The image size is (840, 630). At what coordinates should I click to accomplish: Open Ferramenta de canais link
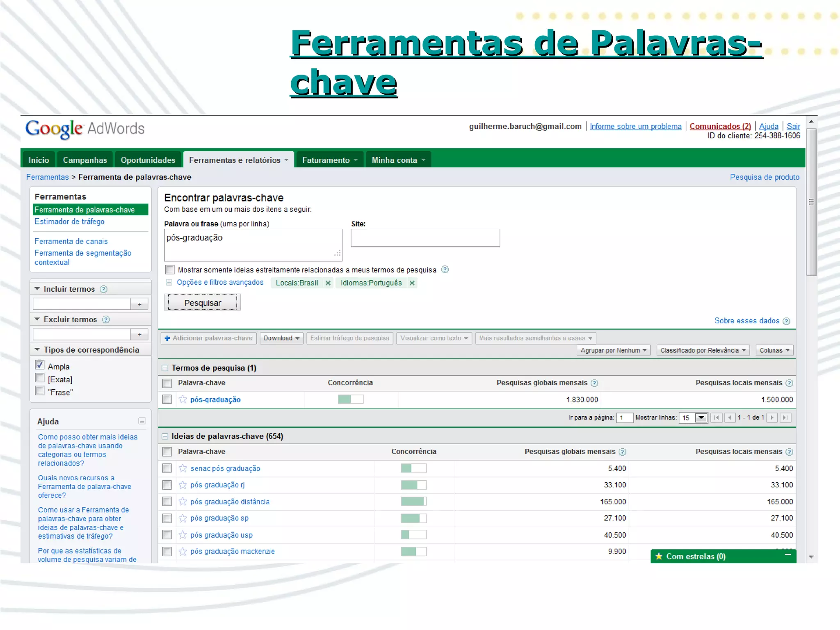71,242
